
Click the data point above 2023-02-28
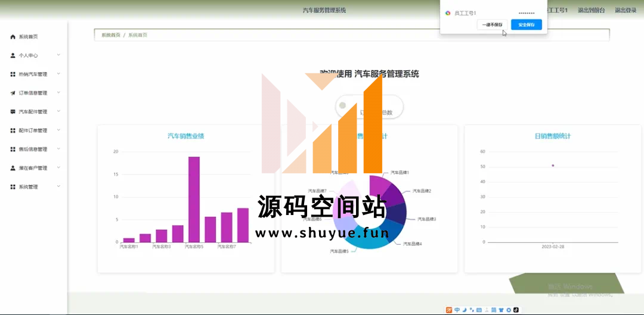(x=553, y=166)
